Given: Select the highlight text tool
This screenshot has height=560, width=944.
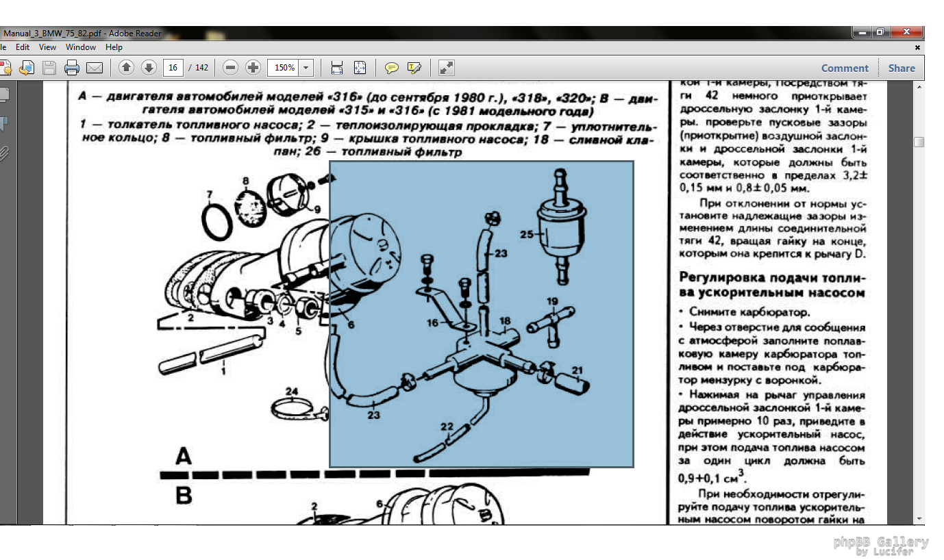Looking at the screenshot, I should [414, 68].
